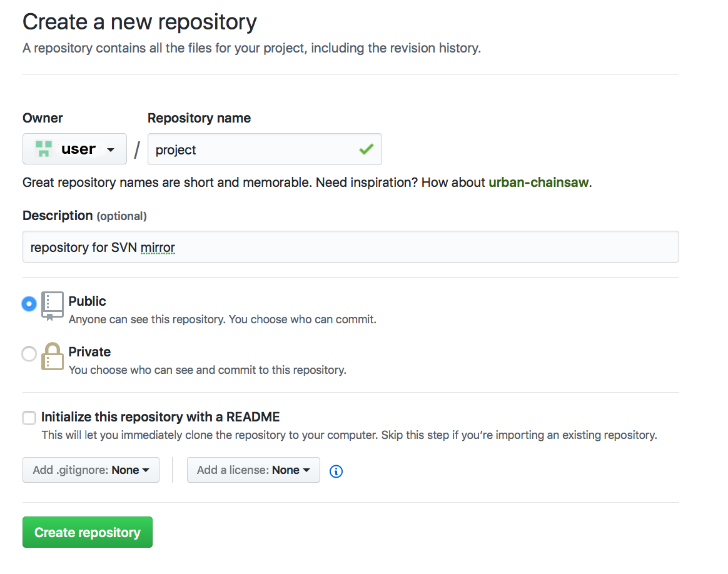Click the "Repository name" field label

[199, 118]
